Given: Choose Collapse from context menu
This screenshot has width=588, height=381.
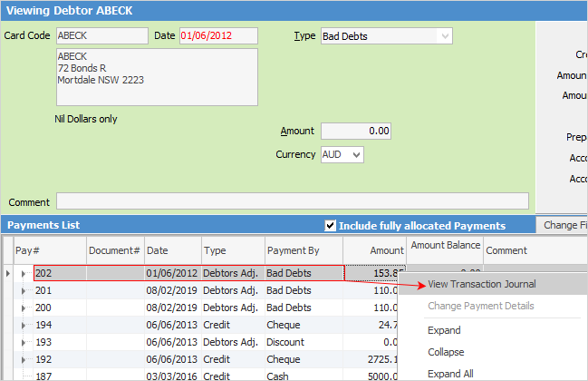Looking at the screenshot, I should 447,352.
